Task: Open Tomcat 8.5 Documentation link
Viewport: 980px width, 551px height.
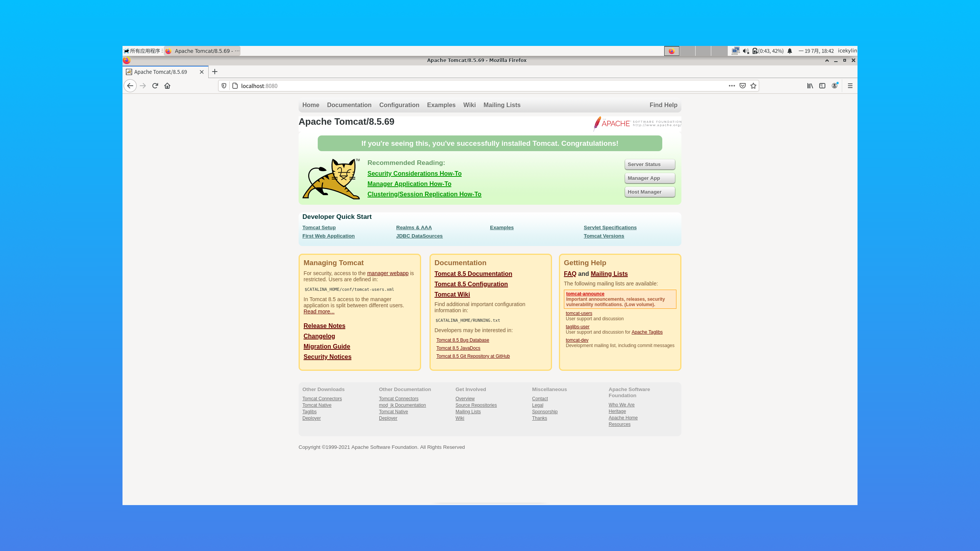Action: [x=473, y=274]
